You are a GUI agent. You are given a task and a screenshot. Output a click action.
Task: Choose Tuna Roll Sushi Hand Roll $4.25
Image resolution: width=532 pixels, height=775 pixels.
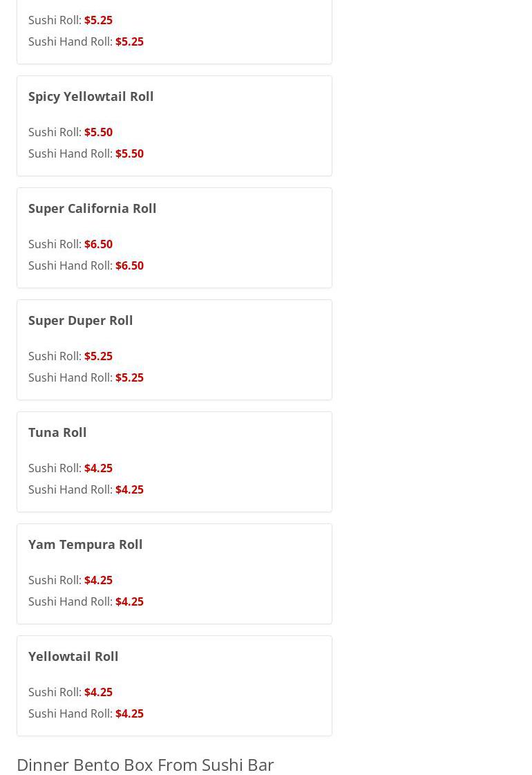129,489
